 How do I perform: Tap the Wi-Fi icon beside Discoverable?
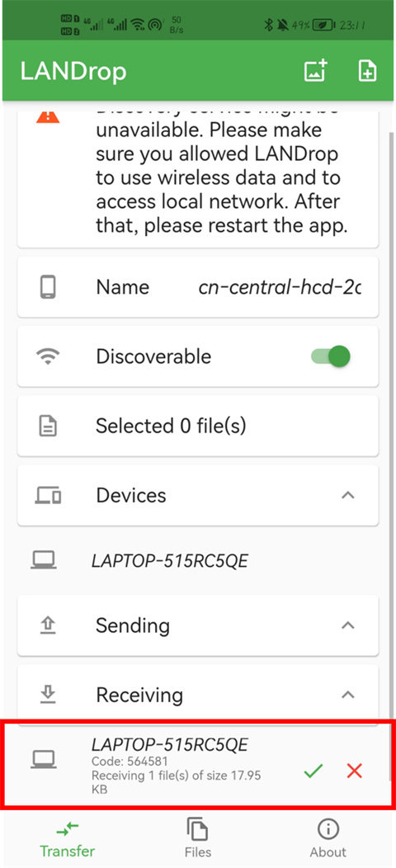click(x=48, y=357)
